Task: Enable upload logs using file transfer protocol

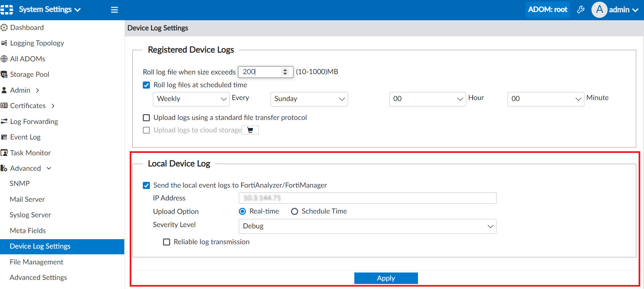Action: pos(147,118)
